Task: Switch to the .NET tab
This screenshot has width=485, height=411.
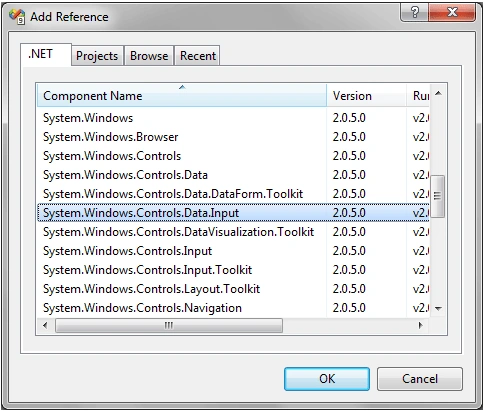Action: coord(46,54)
